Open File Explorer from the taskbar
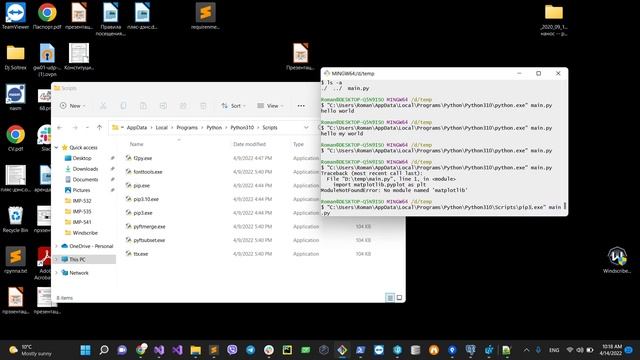640x360 pixels. (196, 350)
